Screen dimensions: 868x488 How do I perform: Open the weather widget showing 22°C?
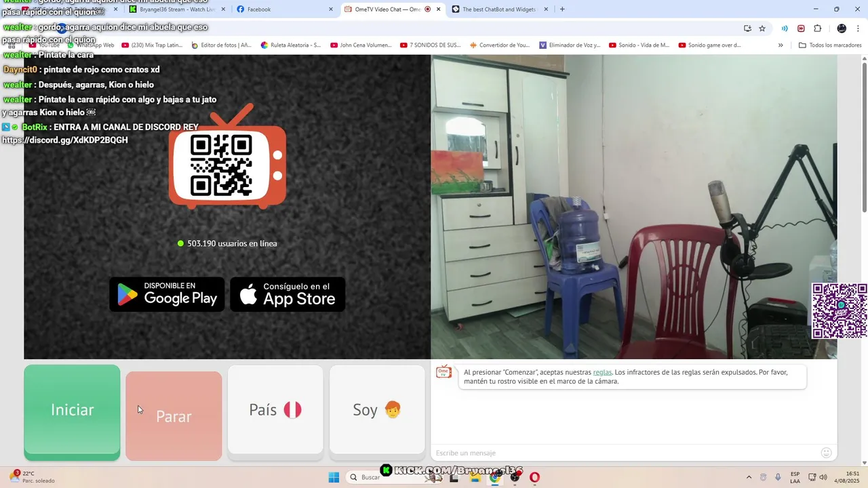[31, 476]
